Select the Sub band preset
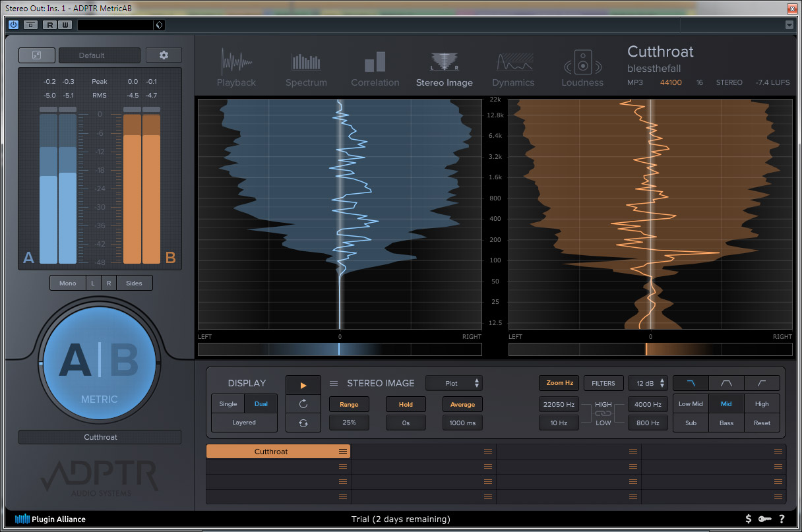 click(x=691, y=423)
